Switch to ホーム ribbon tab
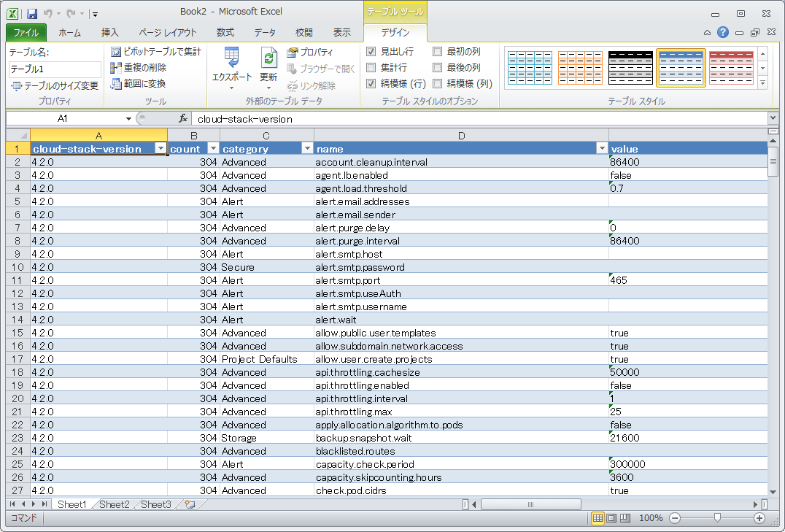 [x=69, y=33]
